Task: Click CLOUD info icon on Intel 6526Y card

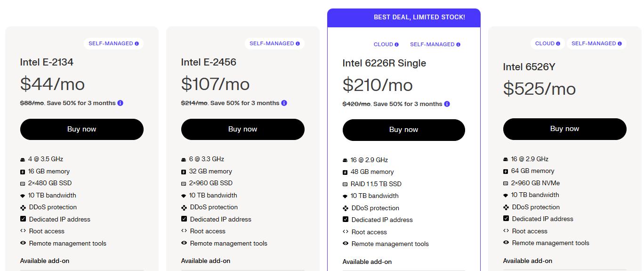Action: (558, 44)
